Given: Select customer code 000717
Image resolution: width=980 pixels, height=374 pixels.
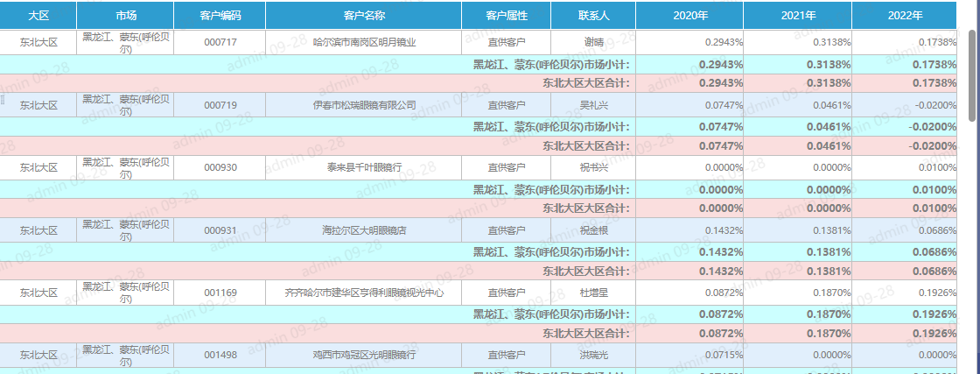Looking at the screenshot, I should coord(220,43).
